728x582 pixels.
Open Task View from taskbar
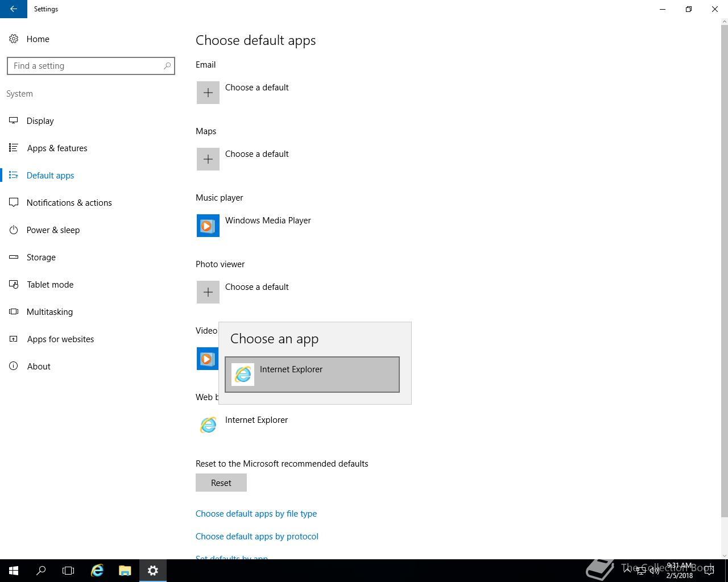pos(68,571)
